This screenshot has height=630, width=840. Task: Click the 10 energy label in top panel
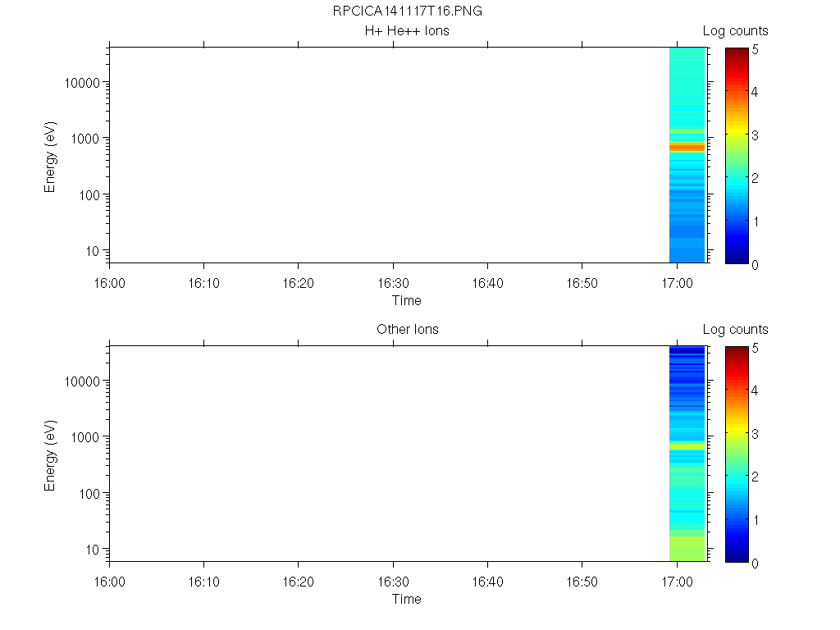tap(94, 251)
